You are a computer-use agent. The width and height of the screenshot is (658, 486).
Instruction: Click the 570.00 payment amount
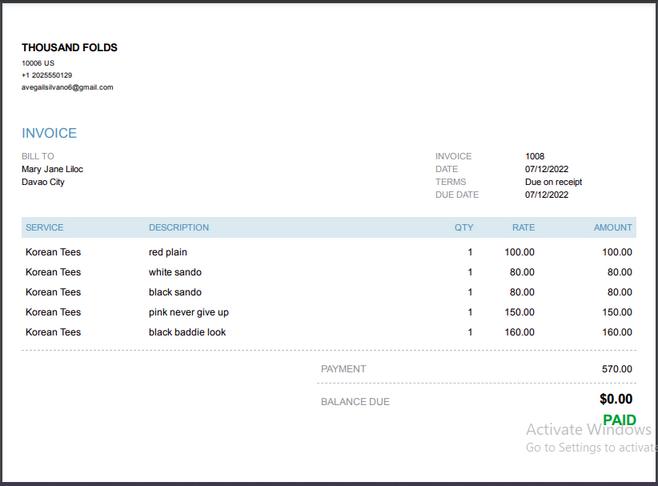pos(616,369)
